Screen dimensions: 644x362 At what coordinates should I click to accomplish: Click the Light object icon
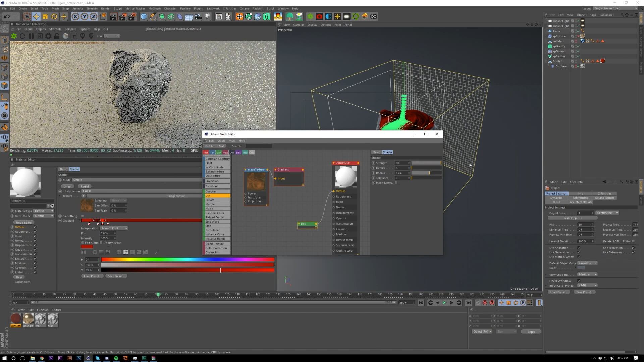click(207, 16)
